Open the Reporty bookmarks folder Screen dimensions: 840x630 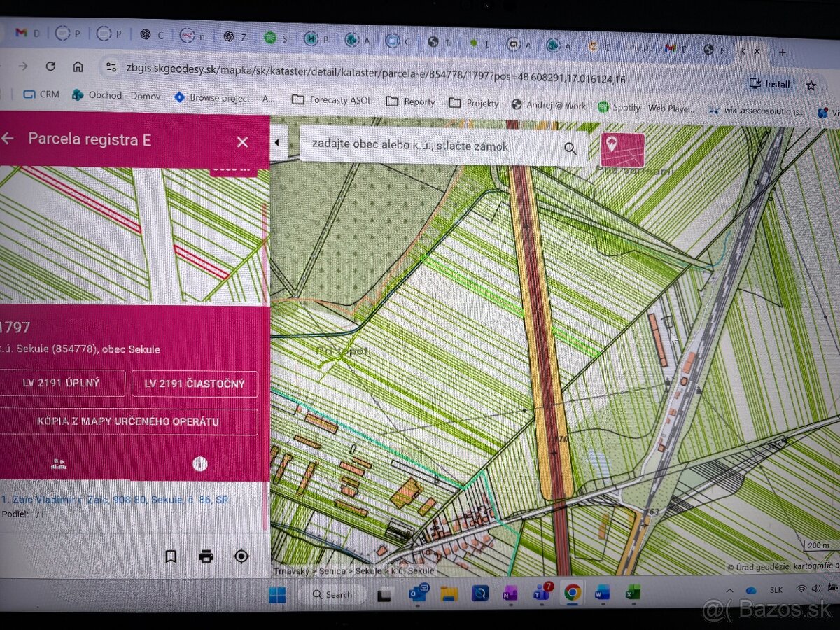(412, 101)
